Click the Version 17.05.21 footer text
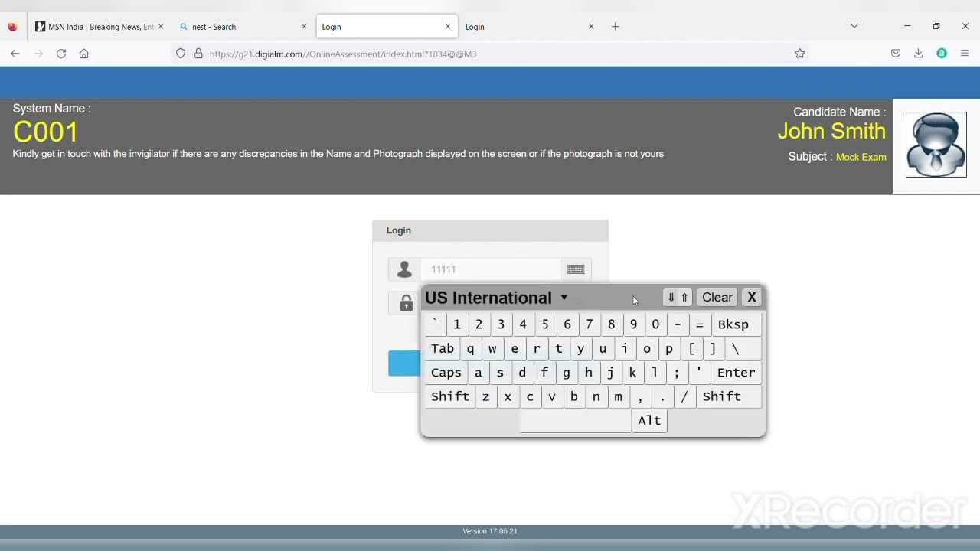This screenshot has height=551, width=980. click(490, 531)
